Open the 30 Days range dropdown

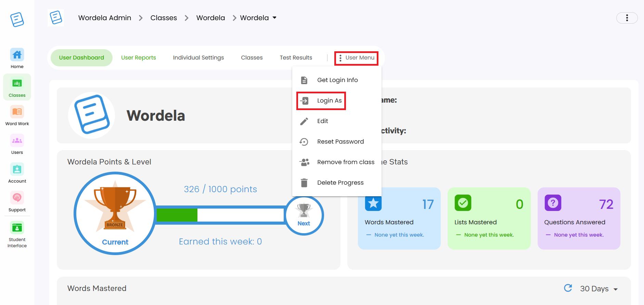(598, 289)
